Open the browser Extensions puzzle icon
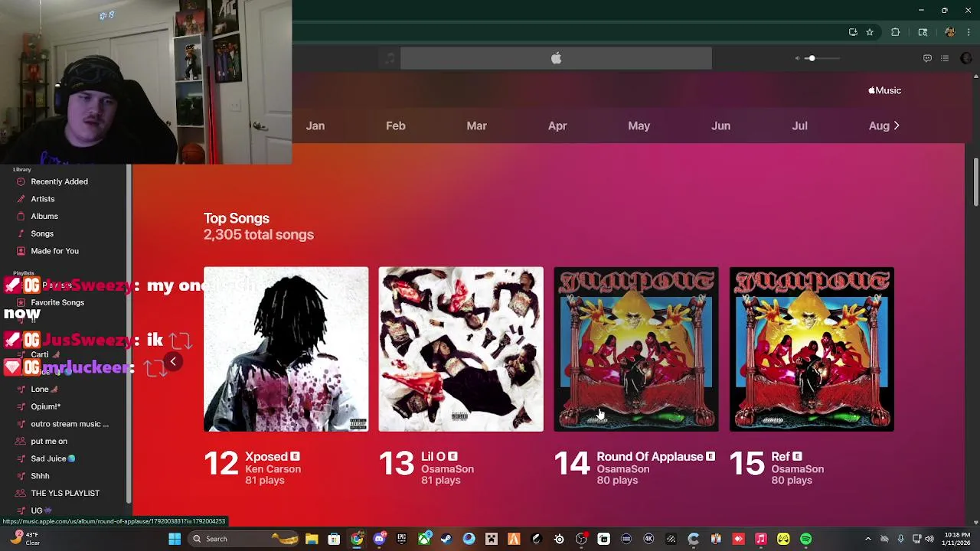 pyautogui.click(x=895, y=32)
